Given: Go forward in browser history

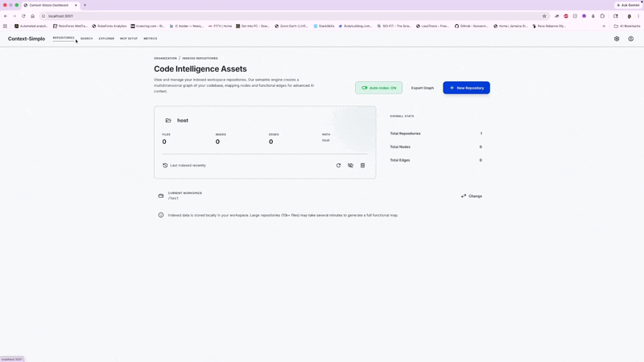Looking at the screenshot, I should click(14, 16).
